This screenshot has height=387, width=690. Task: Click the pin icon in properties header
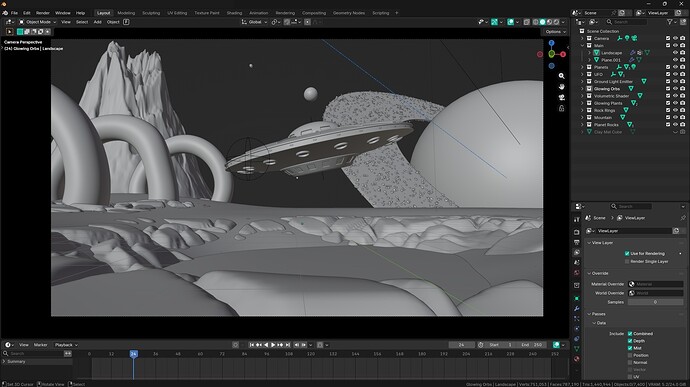click(683, 218)
